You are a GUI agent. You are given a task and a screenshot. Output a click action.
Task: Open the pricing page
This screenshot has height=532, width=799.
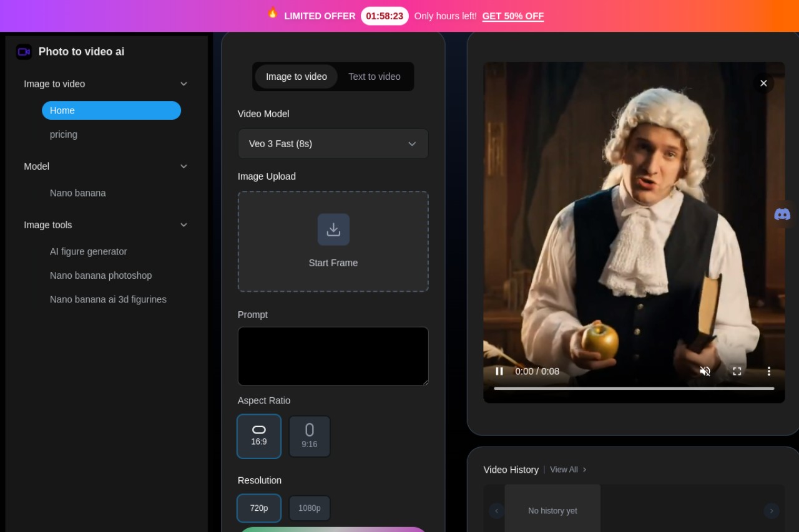tap(64, 135)
